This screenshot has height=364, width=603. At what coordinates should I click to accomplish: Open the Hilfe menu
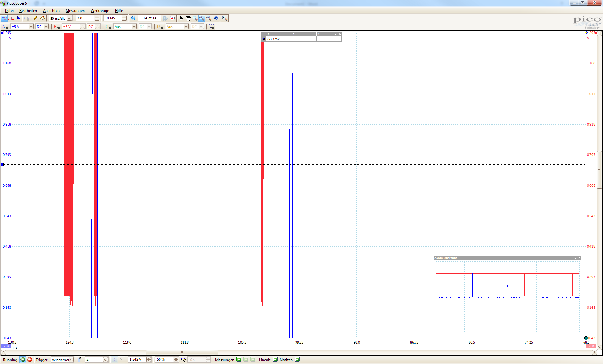pyautogui.click(x=119, y=11)
